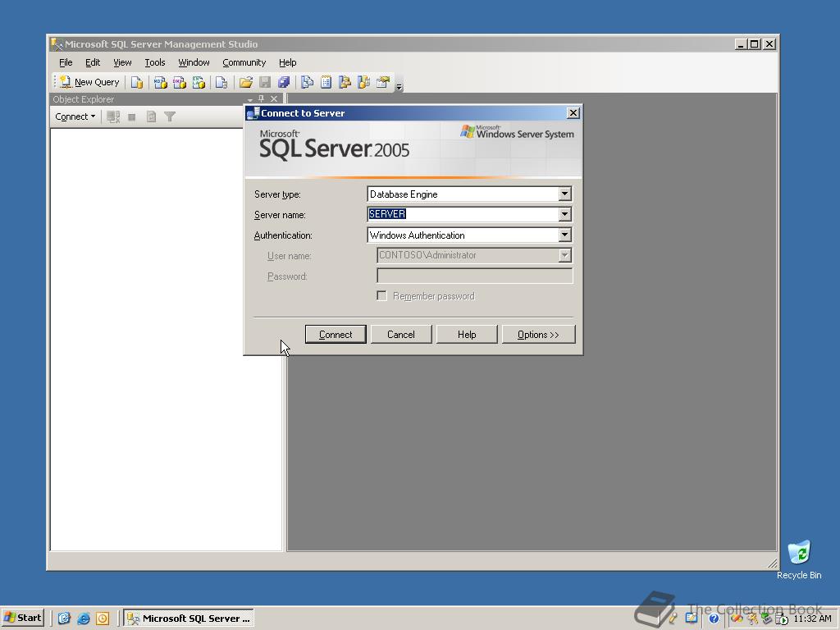The height and width of the screenshot is (630, 840).
Task: Click the Microsoft SQL Server taskbar button
Action: point(189,619)
